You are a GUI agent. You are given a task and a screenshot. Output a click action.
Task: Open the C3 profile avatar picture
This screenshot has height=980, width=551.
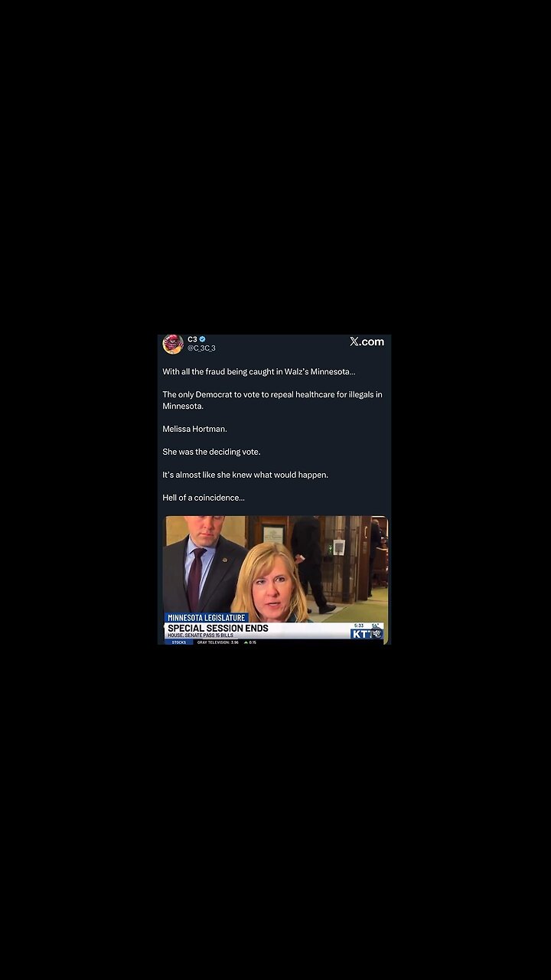173,345
